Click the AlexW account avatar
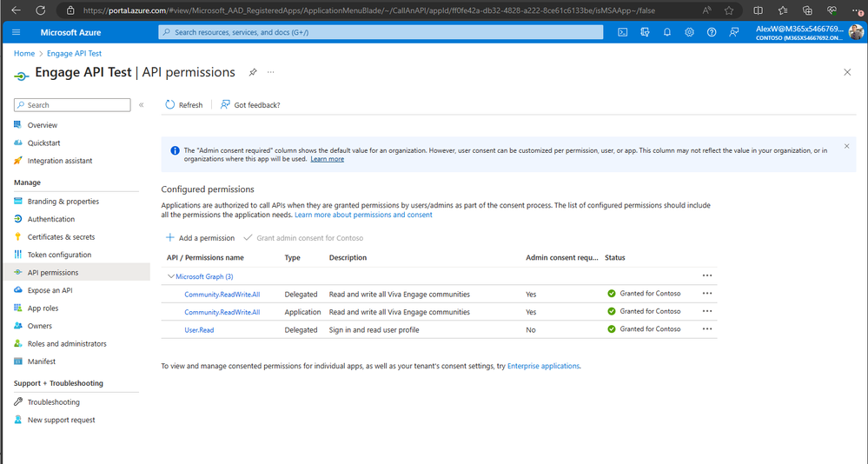Viewport: 868px width, 464px height. 856,32
